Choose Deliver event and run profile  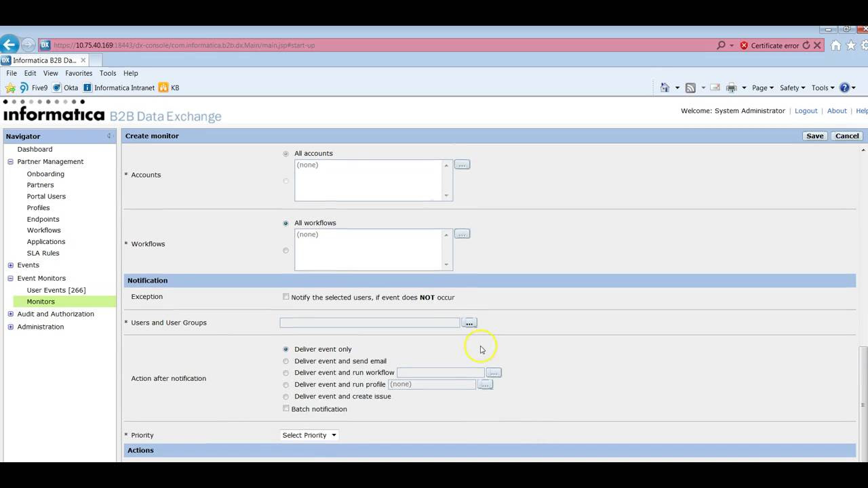pos(285,385)
